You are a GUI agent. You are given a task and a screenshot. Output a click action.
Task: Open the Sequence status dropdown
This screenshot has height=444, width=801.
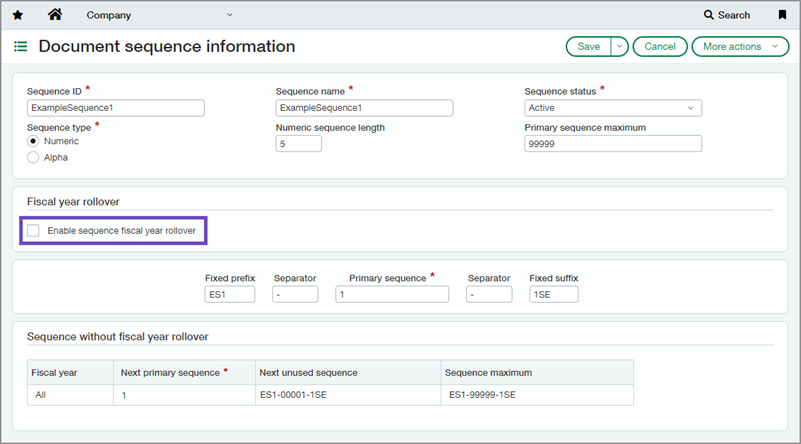(612, 108)
